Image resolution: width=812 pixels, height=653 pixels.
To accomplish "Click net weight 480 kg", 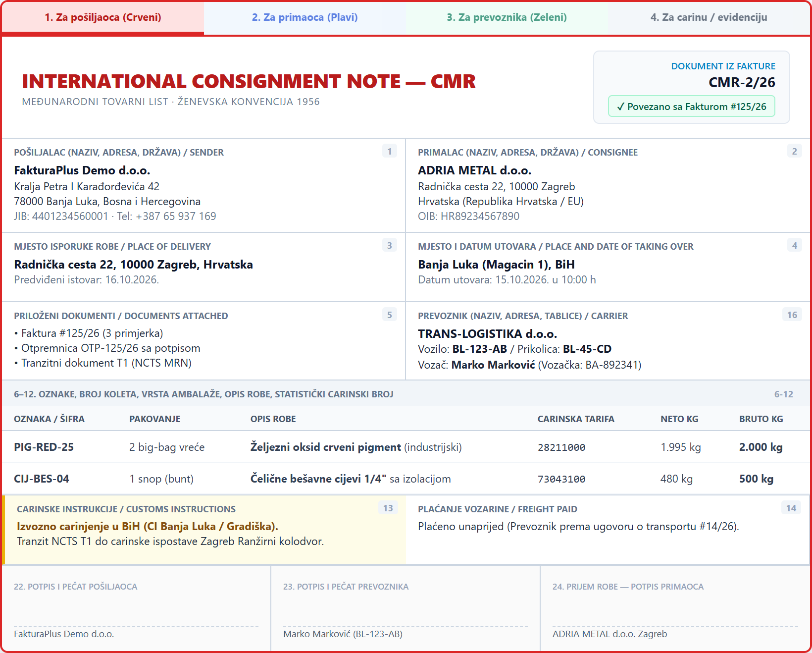I will (x=676, y=479).
